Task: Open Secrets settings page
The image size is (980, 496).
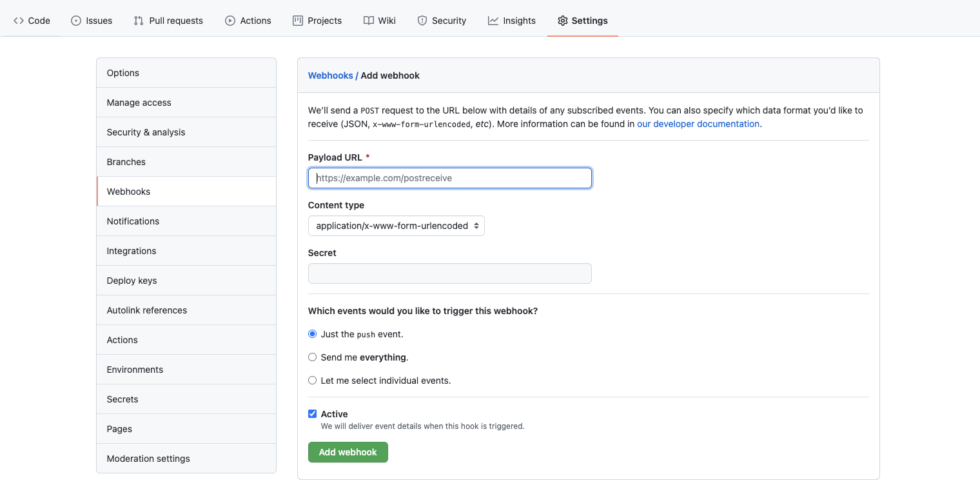Action: 186,399
